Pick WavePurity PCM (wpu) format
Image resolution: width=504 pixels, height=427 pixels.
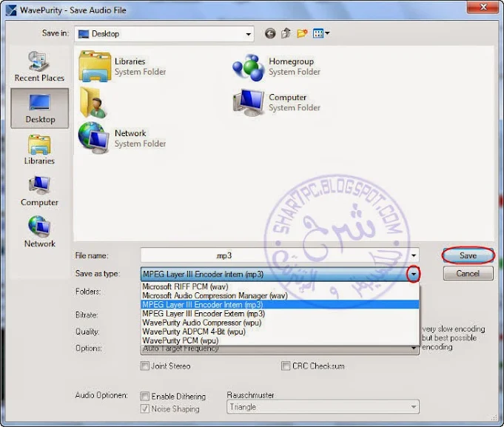click(x=280, y=340)
